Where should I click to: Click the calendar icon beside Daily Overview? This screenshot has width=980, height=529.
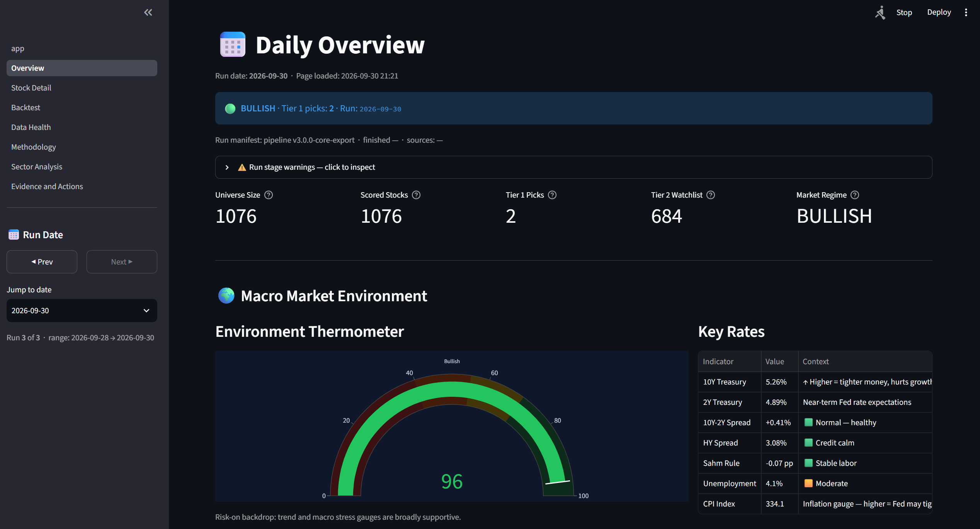233,44
